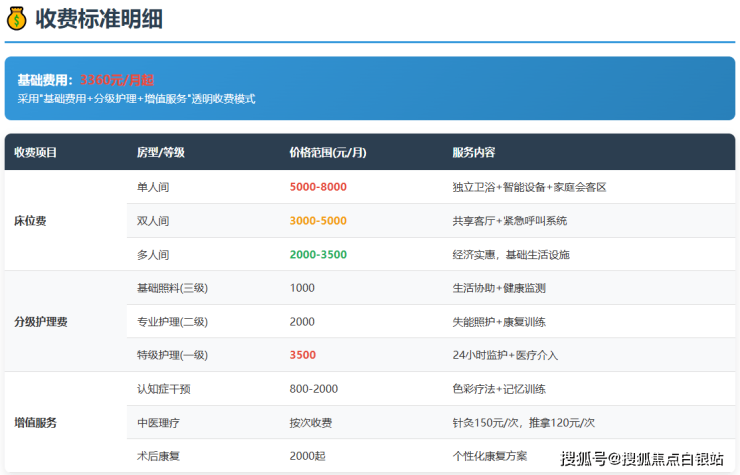
Task: Click the red 5000-8000 single room price
Action: (318, 188)
